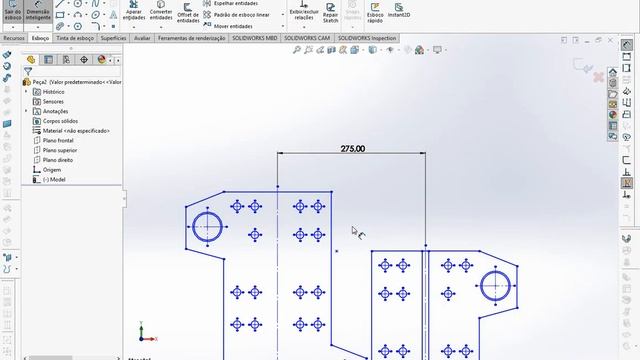Viewport: 640px width, 360px height.
Task: Select the ellipse sketch tool
Action: click(95, 15)
